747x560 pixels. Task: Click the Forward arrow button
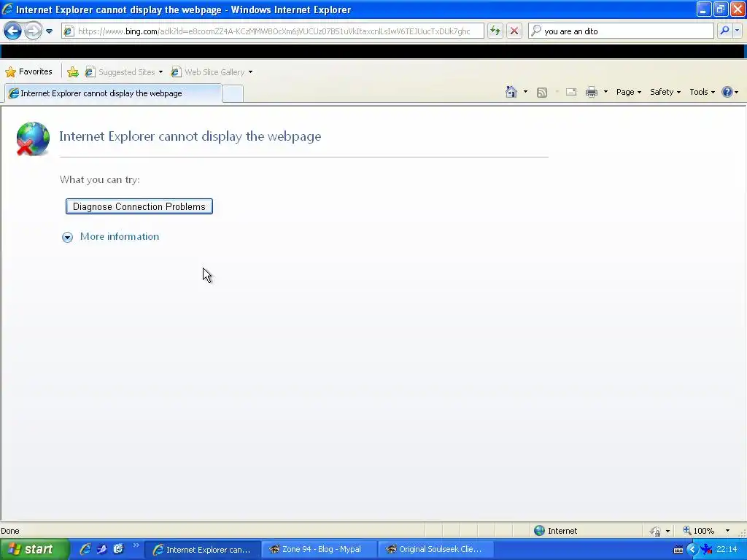(33, 31)
